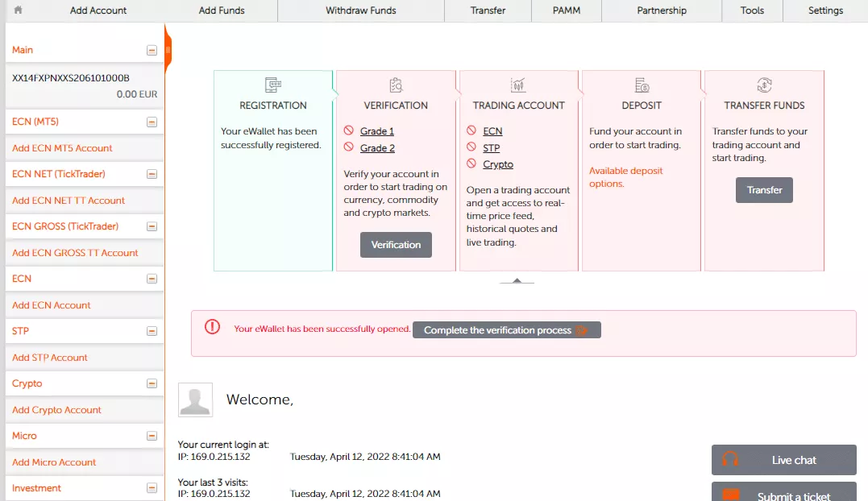Click the prohibited icon beside Crypto link
This screenshot has width=868, height=501.
coord(471,164)
